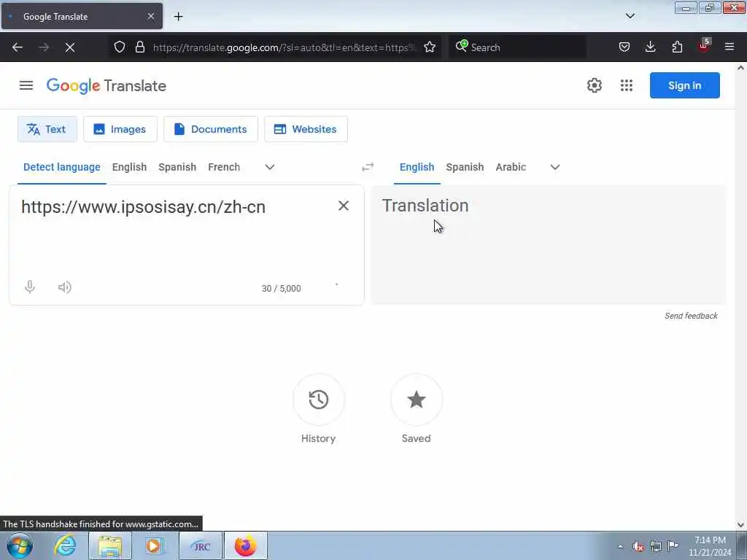The width and height of the screenshot is (747, 560).
Task: Expand more target languages dropdown
Action: point(555,167)
